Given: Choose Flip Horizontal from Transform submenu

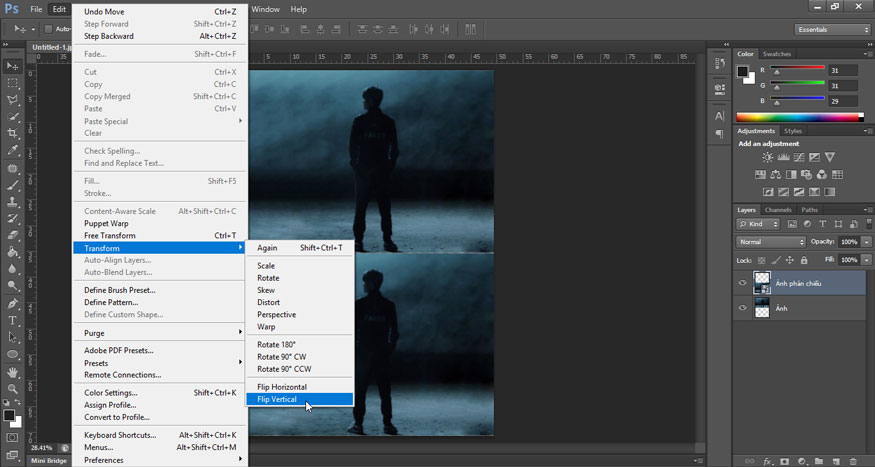Looking at the screenshot, I should pos(300,387).
